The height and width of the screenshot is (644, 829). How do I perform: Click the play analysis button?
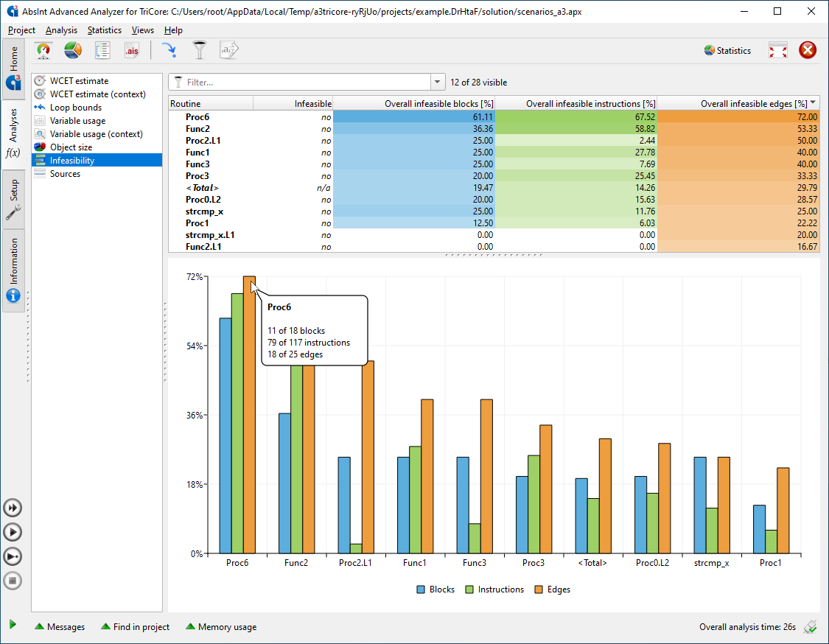click(x=13, y=532)
